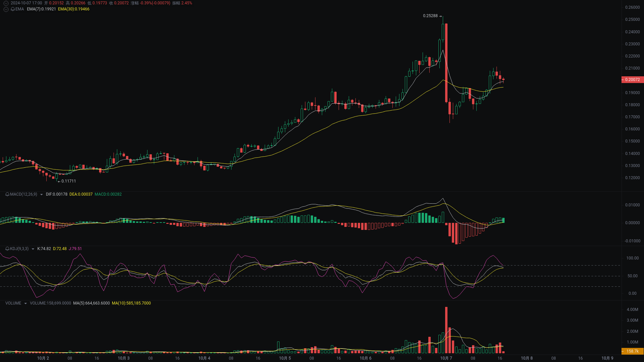This screenshot has height=362, width=644.
Task: Select the VOLUME indicator label
Action: [x=13, y=303]
